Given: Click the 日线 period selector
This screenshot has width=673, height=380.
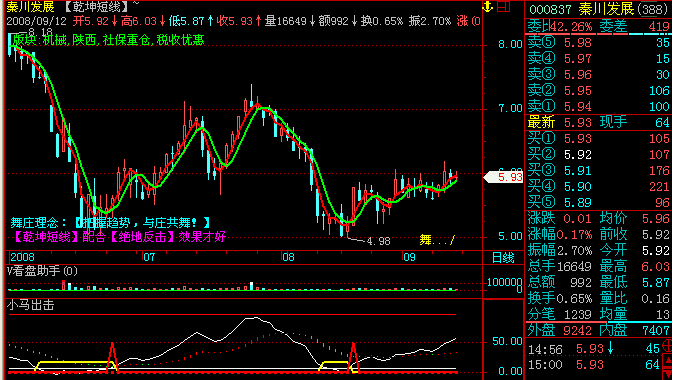Looking at the screenshot, I should coord(503,258).
